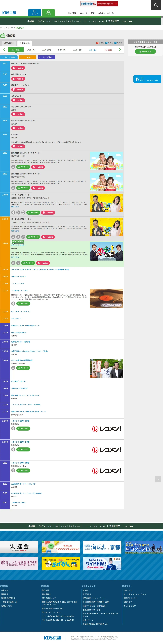This screenshot has width=163, height=644.
Task: Open the 受信エリア nav menu item
Action: coord(114,21)
